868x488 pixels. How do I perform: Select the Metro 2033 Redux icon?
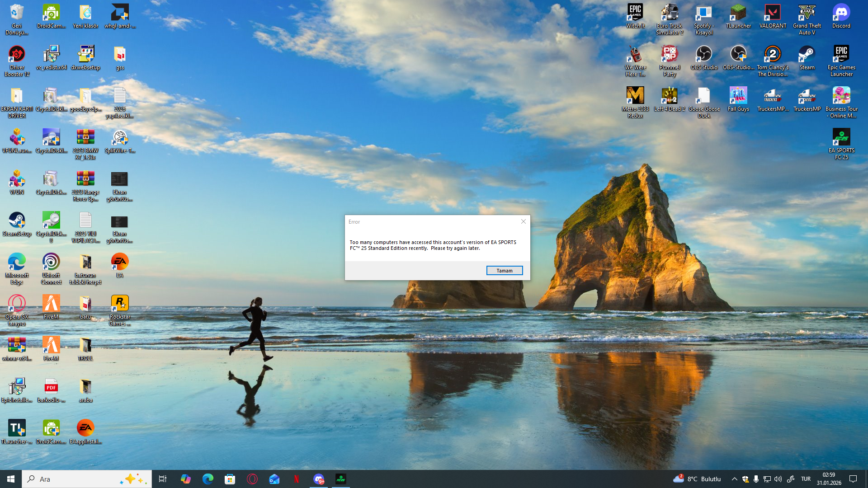[x=635, y=103]
